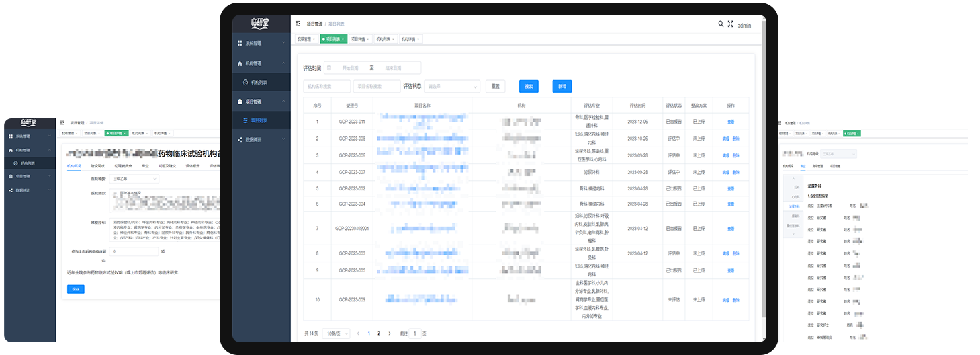Open the search magnifier icon near admin
This screenshot has width=980, height=355.
[721, 24]
